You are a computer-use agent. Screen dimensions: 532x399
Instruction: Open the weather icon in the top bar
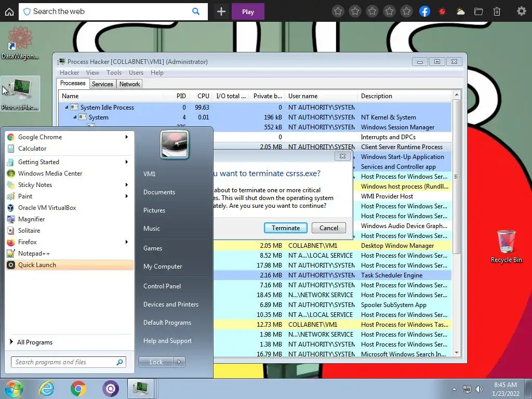tap(460, 12)
